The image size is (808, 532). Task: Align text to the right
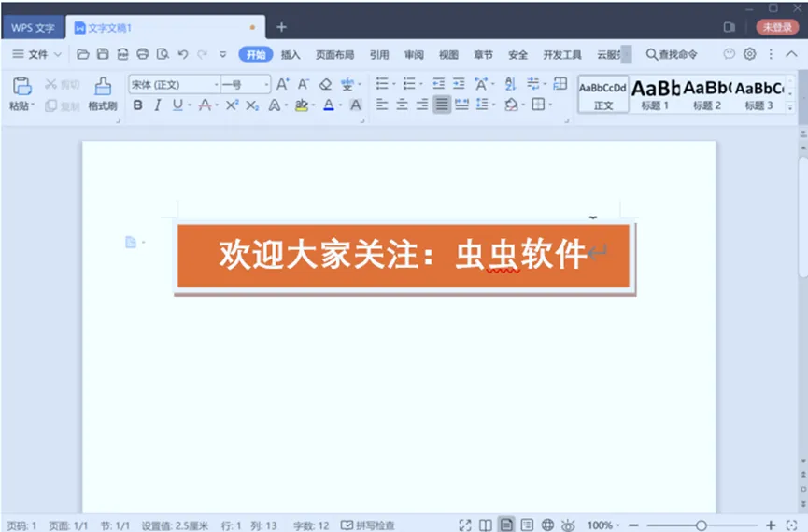(x=422, y=105)
